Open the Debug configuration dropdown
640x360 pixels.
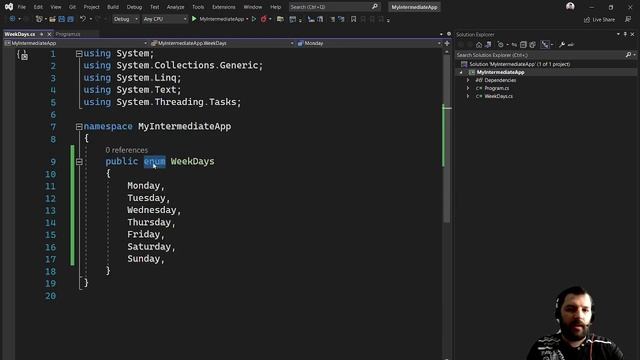click(x=125, y=19)
